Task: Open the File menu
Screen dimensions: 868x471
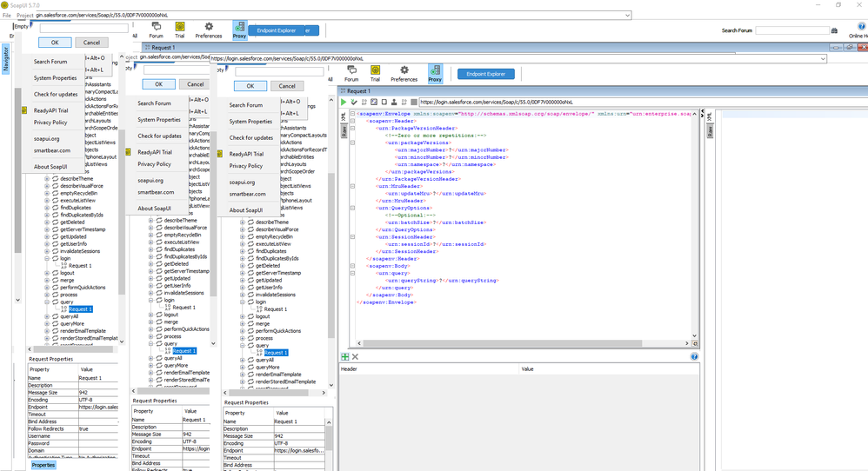Action: click(x=7, y=16)
